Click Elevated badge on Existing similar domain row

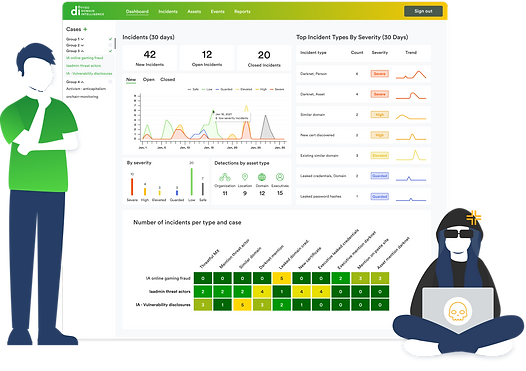pyautogui.click(x=379, y=155)
